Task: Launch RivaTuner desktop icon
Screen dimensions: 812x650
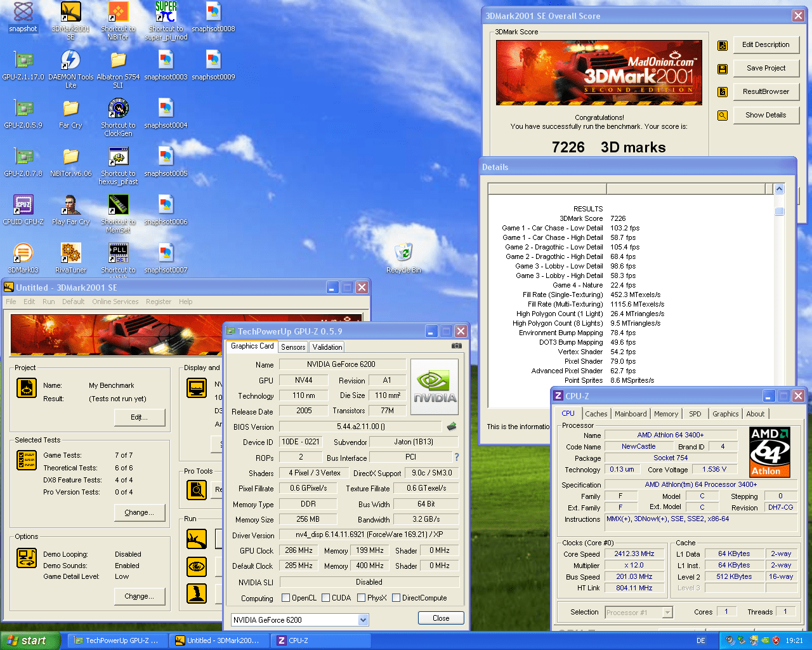Action: tap(70, 258)
